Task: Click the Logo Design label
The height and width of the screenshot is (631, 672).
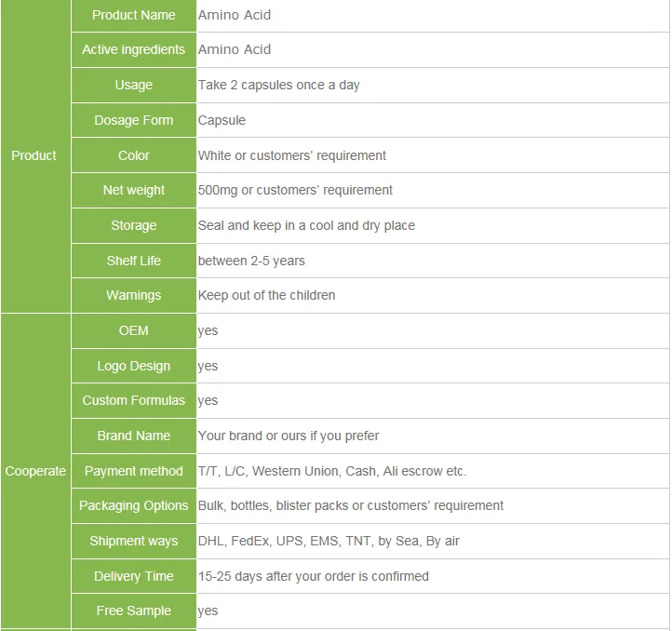Action: pyautogui.click(x=134, y=366)
